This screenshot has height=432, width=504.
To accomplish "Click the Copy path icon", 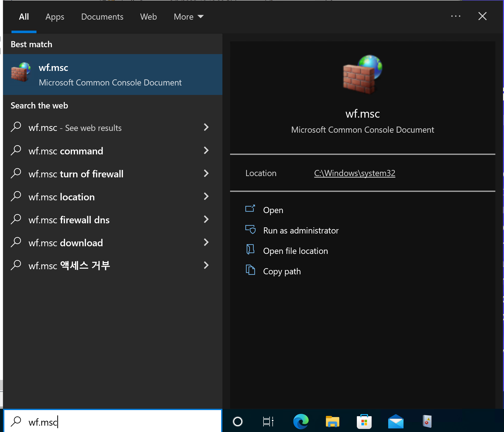I will (x=250, y=270).
